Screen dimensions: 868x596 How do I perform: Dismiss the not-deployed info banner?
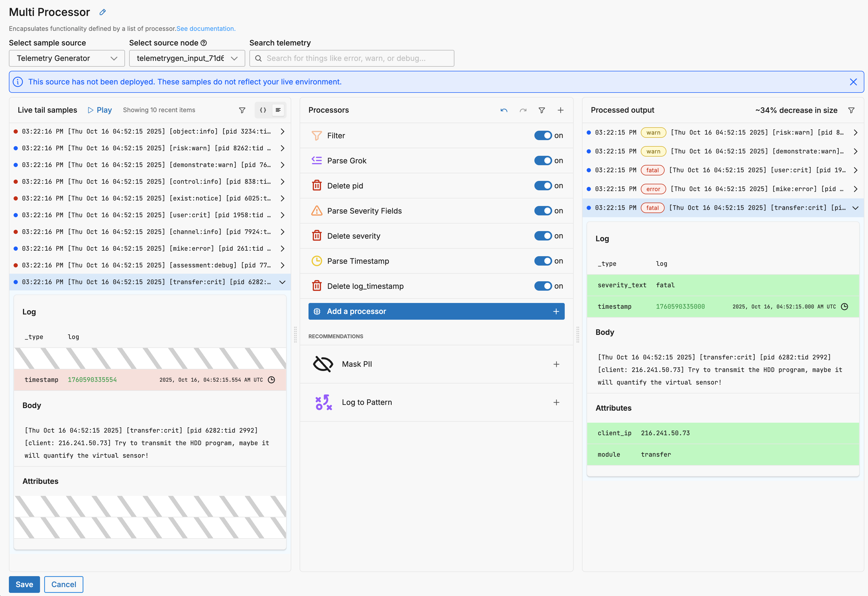tap(853, 82)
